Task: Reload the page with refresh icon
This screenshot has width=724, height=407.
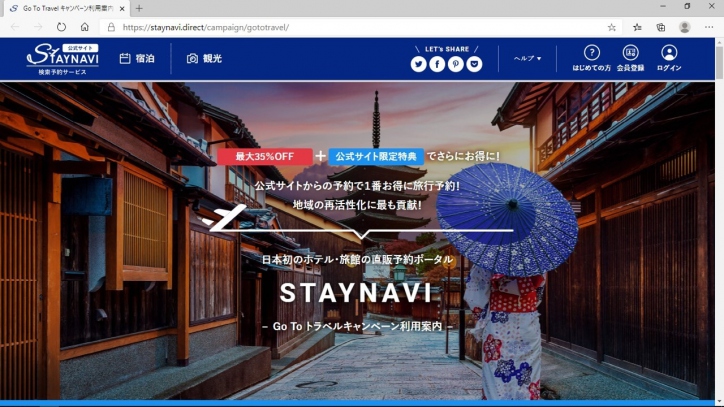Action: click(x=61, y=27)
